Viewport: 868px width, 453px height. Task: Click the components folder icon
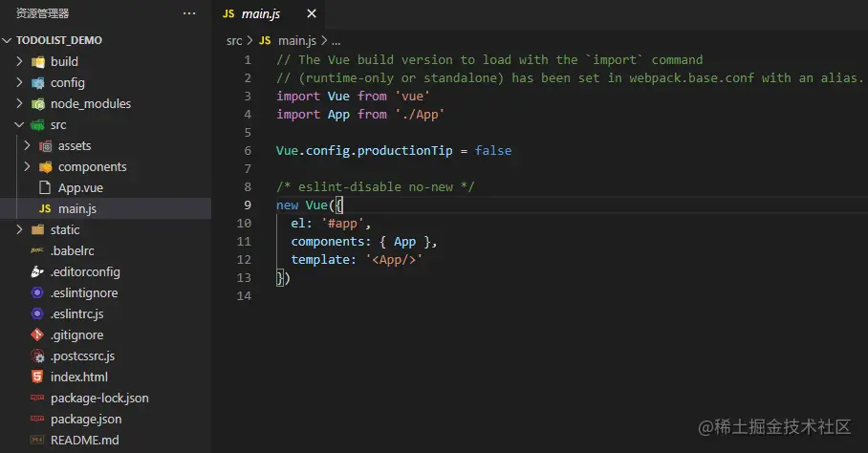(45, 166)
